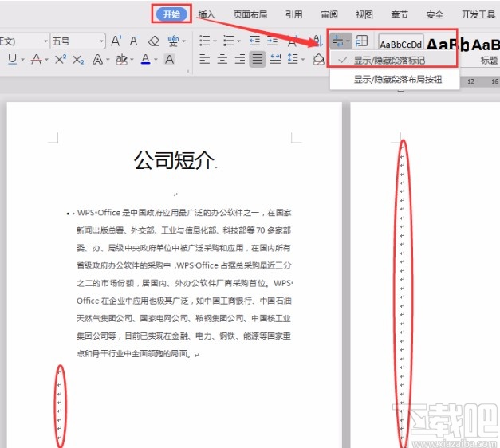The width and height of the screenshot is (500, 448).
Task: Toggle 显示/隐藏段落布局按钮 option
Action: 395,79
